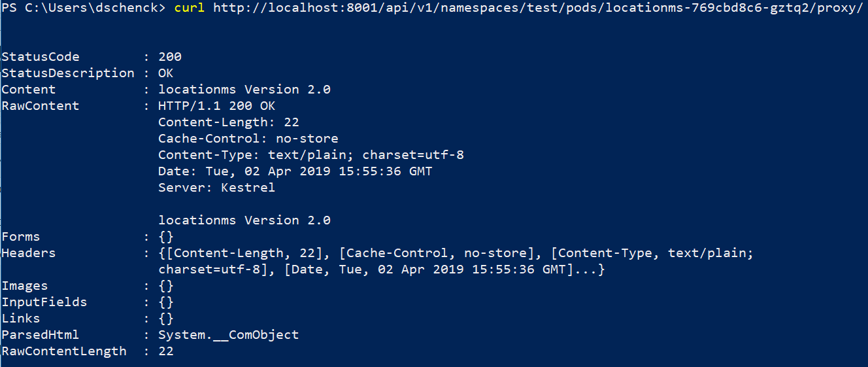This screenshot has height=367, width=868.
Task: Click the StatusCode value 200
Action: click(170, 57)
